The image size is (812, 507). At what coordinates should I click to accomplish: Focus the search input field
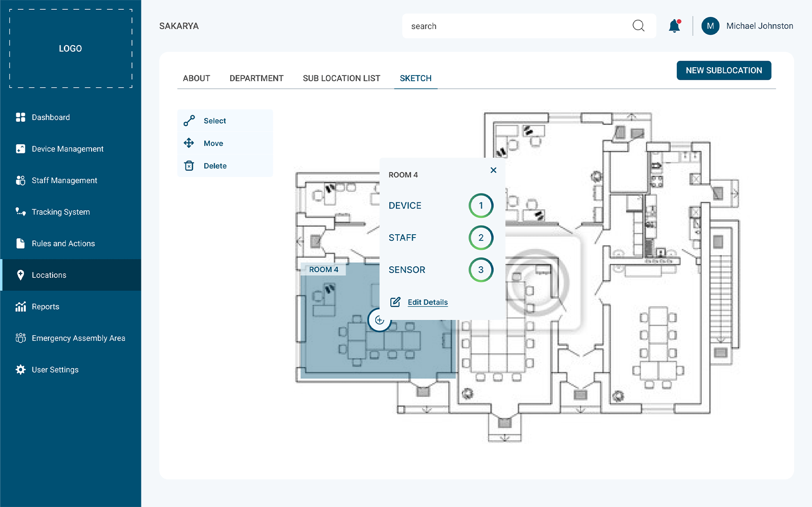click(517, 26)
